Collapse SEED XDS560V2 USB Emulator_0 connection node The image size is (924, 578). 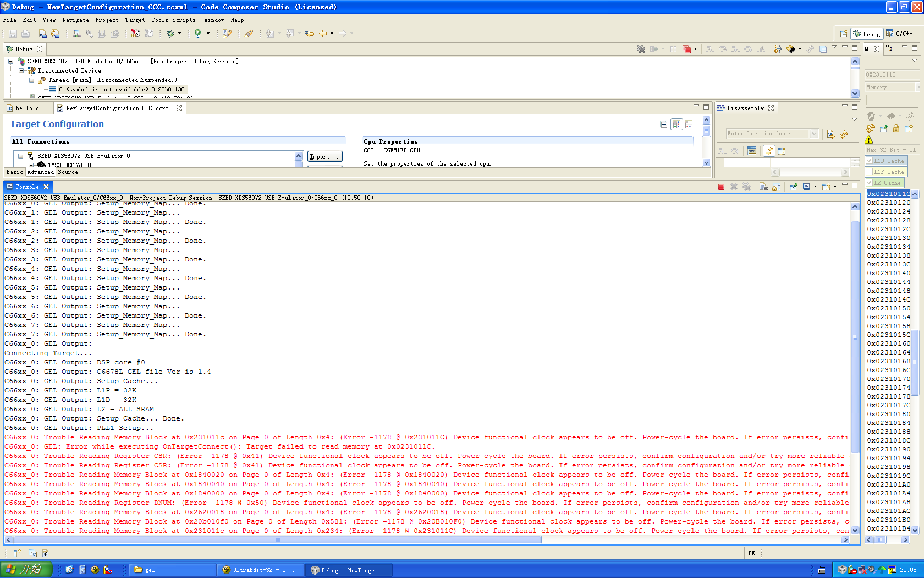click(20, 156)
